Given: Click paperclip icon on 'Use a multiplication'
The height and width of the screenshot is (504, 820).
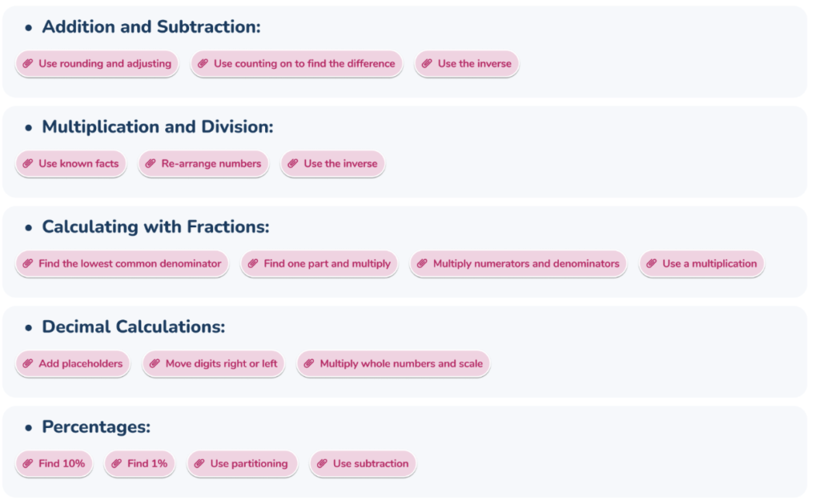Looking at the screenshot, I should (652, 264).
